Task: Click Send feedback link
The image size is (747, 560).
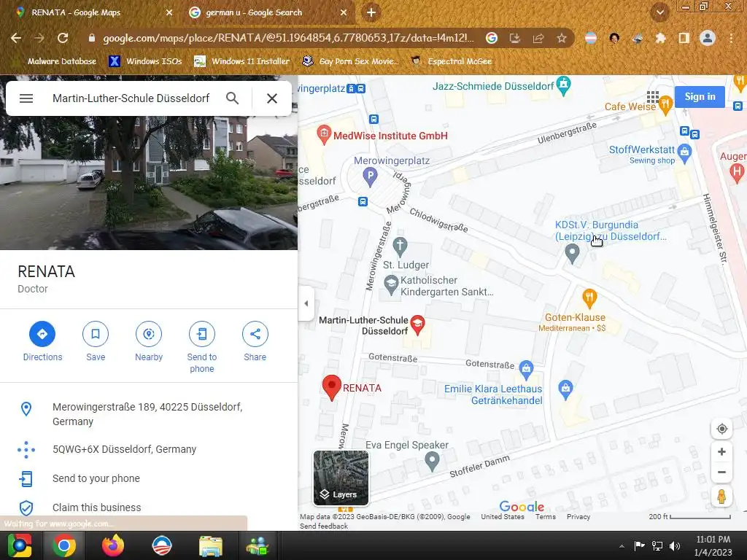Action: point(324,526)
